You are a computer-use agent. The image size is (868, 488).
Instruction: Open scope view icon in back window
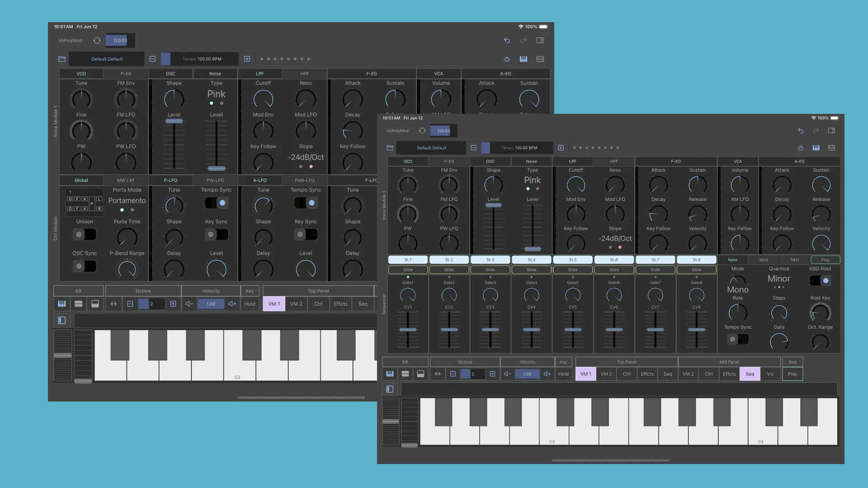540,59
